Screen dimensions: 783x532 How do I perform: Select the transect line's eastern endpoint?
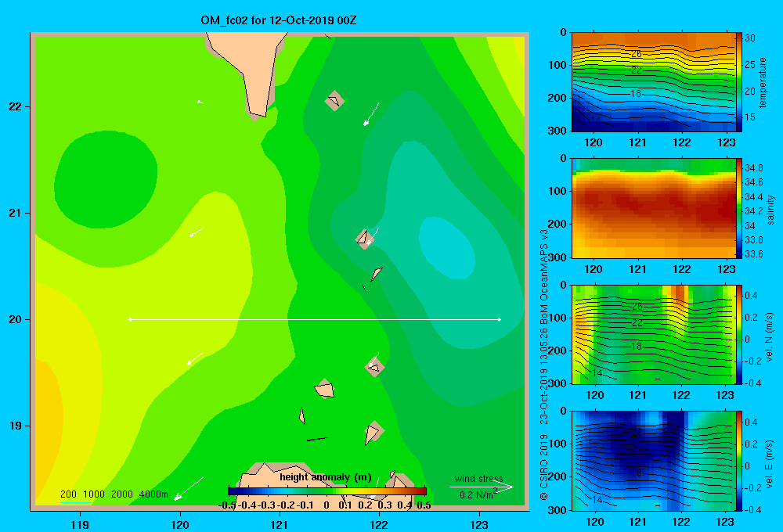point(500,319)
